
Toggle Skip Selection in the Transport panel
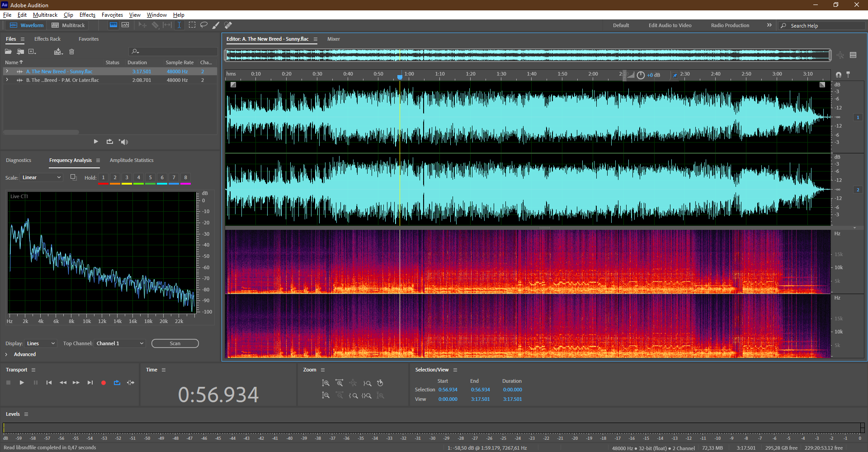pos(131,383)
